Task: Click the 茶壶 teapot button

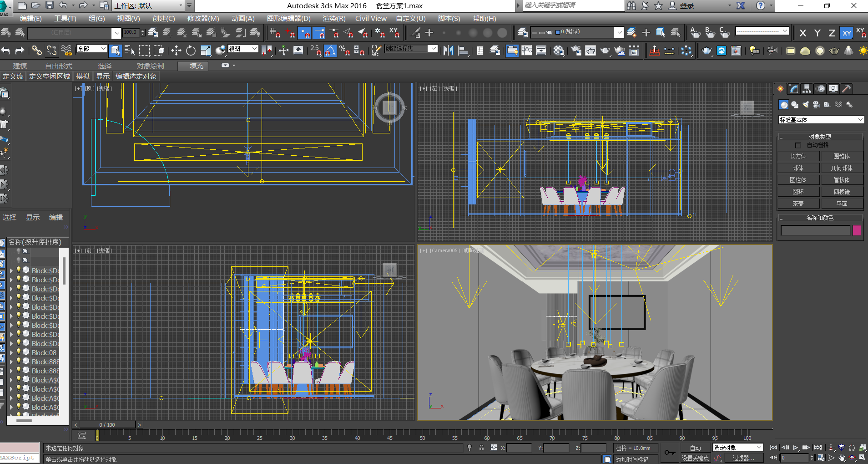Action: coord(798,204)
